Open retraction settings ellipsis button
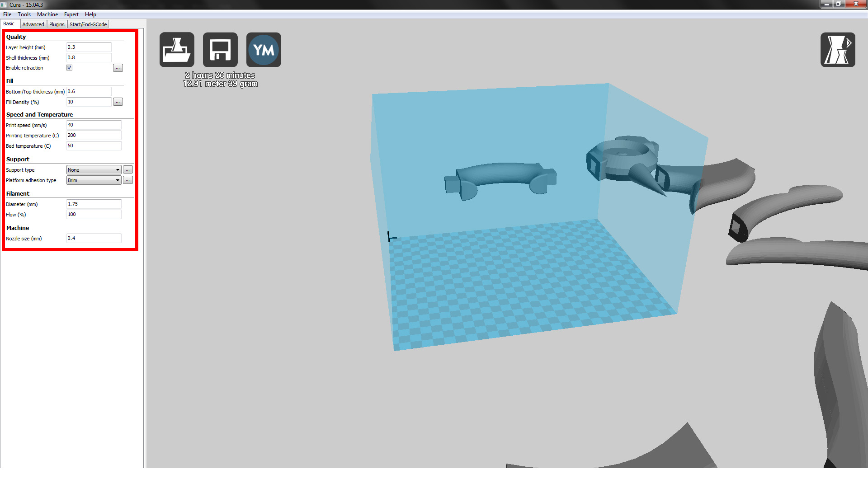868x488 pixels. (118, 68)
